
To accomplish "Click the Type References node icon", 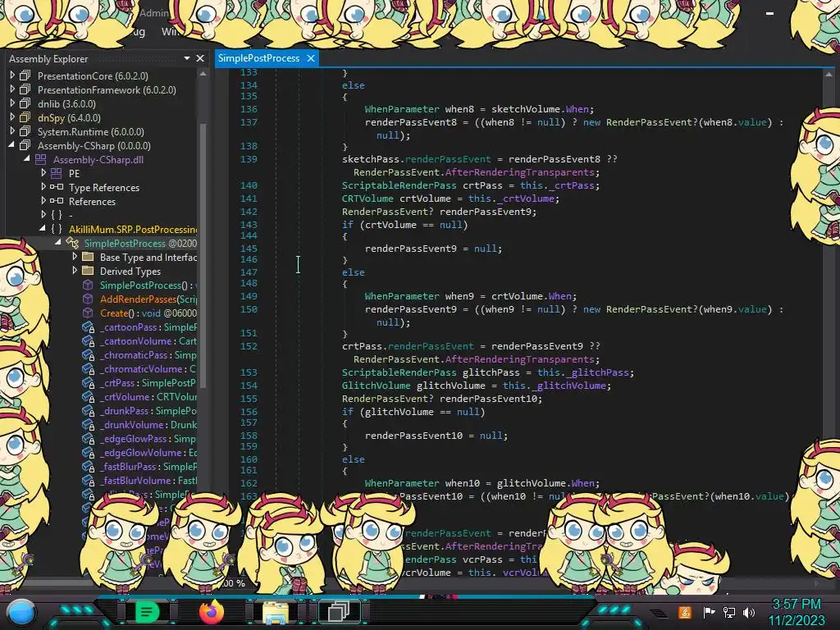I will [57, 187].
